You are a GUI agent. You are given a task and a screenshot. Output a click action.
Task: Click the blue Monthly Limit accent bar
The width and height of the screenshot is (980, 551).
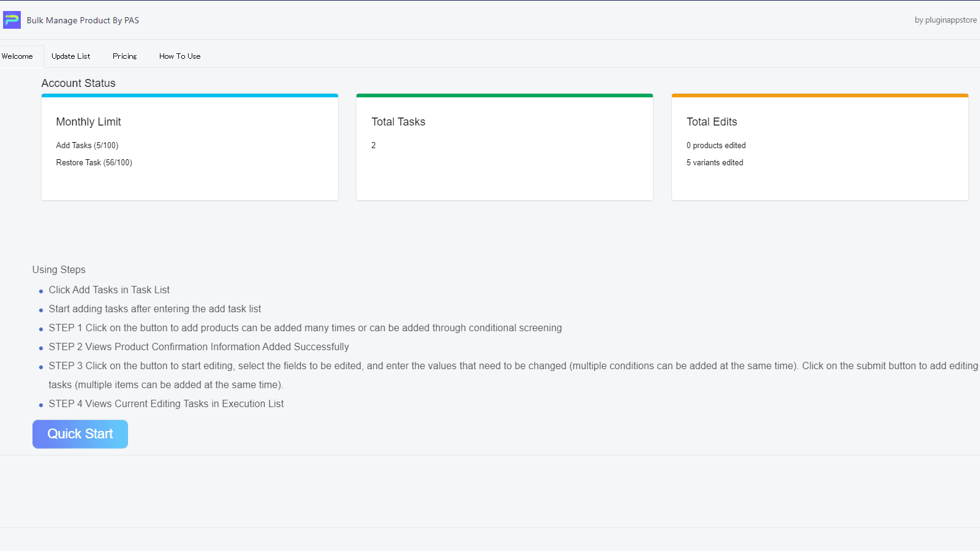tap(189, 96)
